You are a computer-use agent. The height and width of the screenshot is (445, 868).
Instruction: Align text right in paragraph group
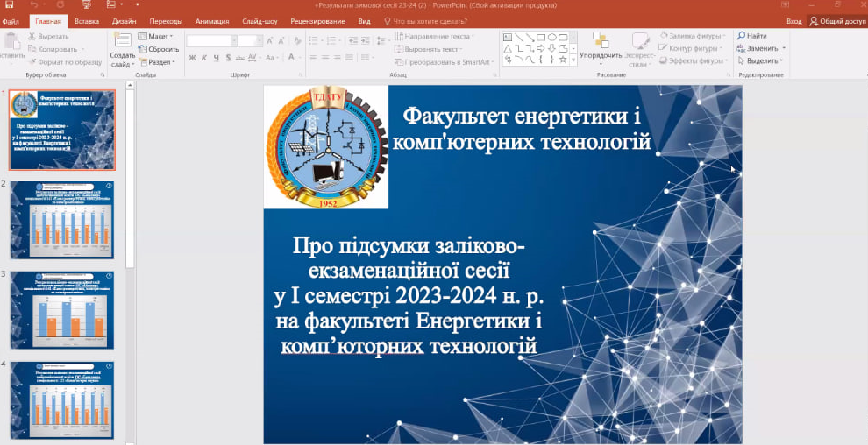(338, 58)
